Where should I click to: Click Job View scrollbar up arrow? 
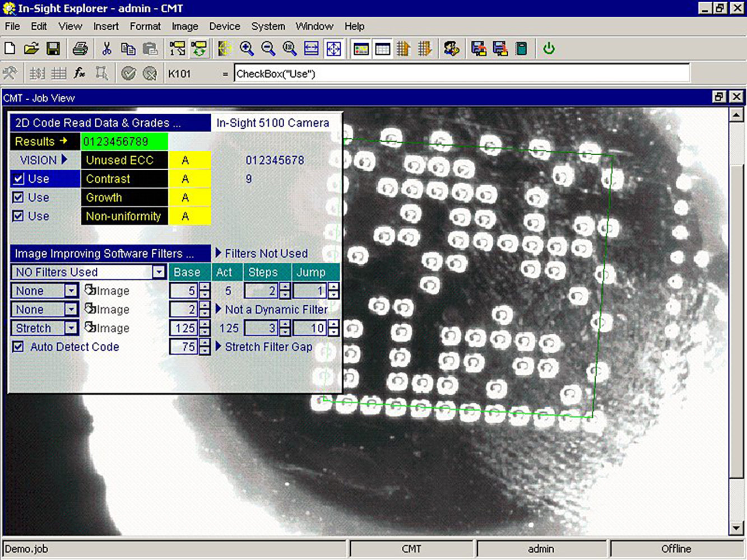pos(736,115)
